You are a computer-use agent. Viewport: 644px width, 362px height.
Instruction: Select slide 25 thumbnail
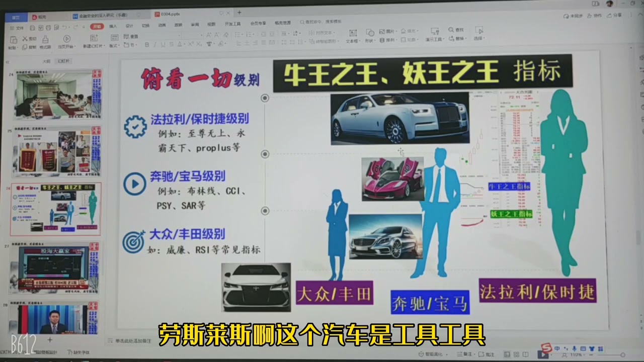58,152
